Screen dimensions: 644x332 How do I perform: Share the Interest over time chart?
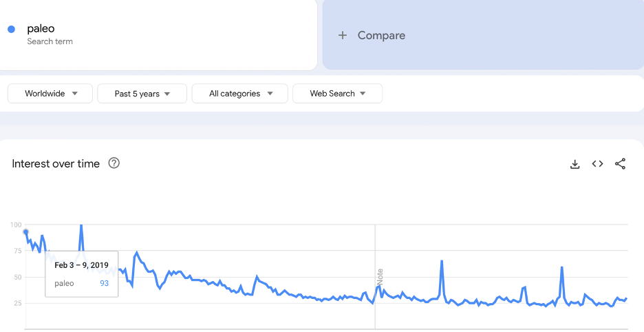click(x=620, y=164)
